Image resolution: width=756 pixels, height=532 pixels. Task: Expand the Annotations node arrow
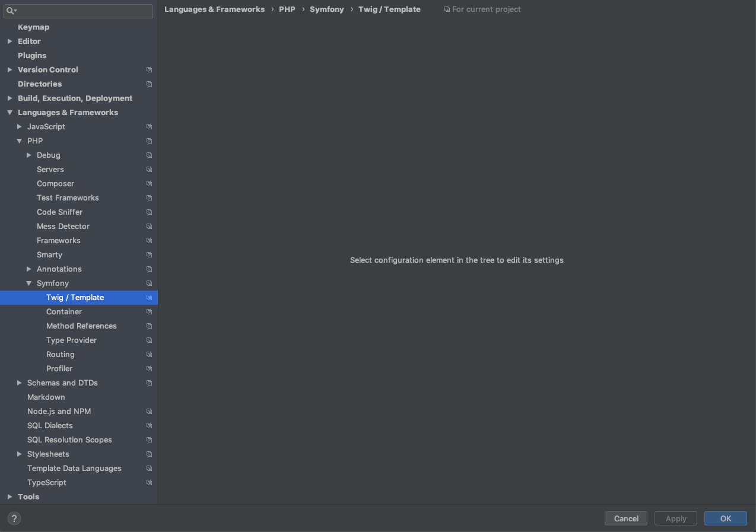(28, 269)
